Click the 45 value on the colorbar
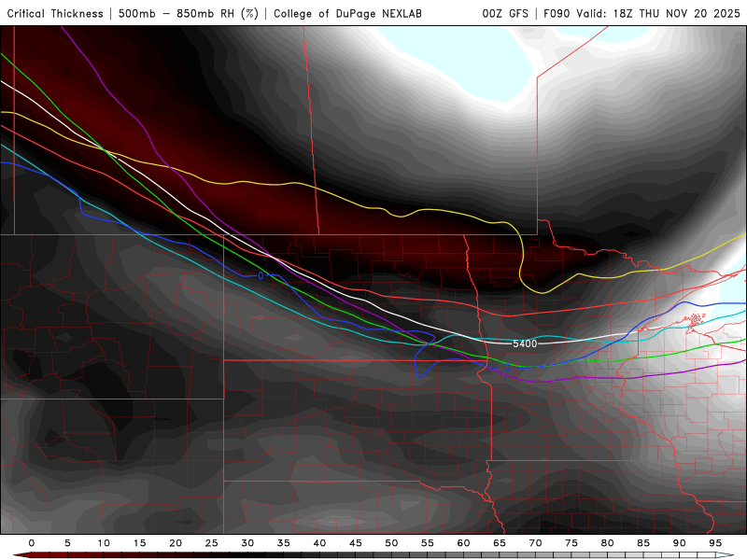Screen dimensions: 747x560 (x=356, y=543)
